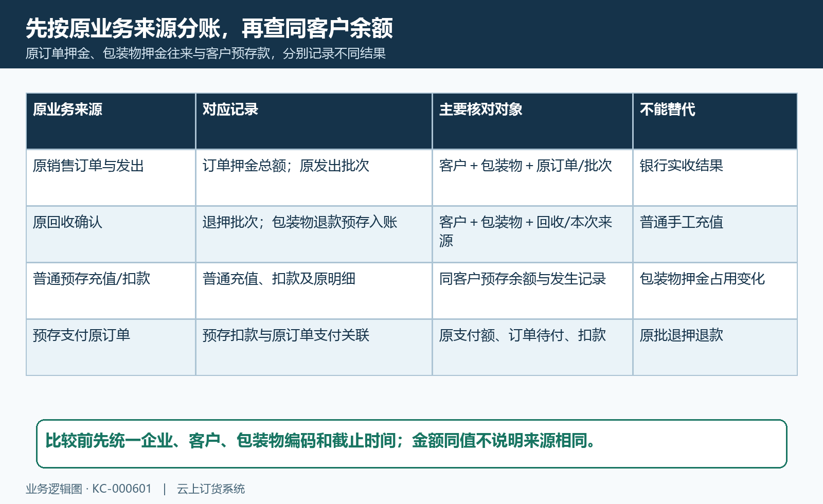The width and height of the screenshot is (823, 504).
Task: Select the cell 银行实收结果
Action: (x=715, y=177)
